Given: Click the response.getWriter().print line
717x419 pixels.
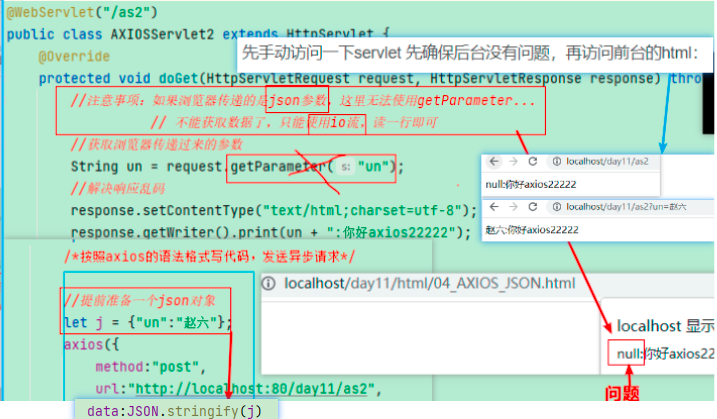Looking at the screenshot, I should click(x=271, y=232).
